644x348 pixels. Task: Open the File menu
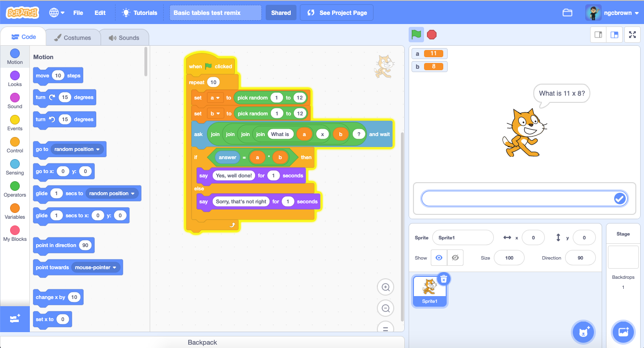click(78, 12)
